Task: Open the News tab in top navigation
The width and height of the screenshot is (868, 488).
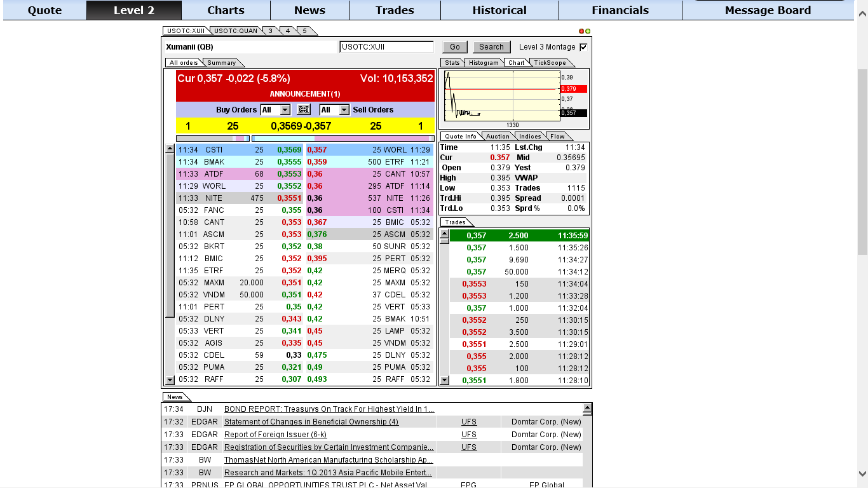Action: coord(309,10)
